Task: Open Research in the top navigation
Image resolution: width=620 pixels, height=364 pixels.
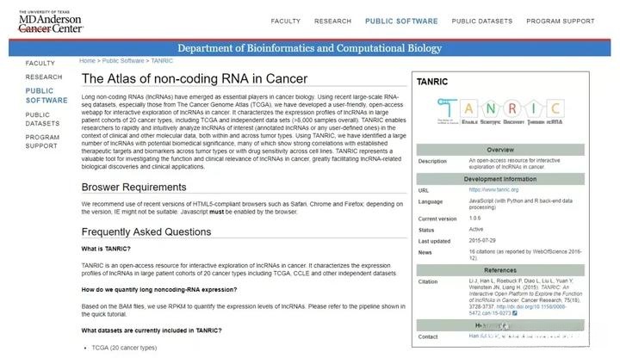Action: click(332, 21)
